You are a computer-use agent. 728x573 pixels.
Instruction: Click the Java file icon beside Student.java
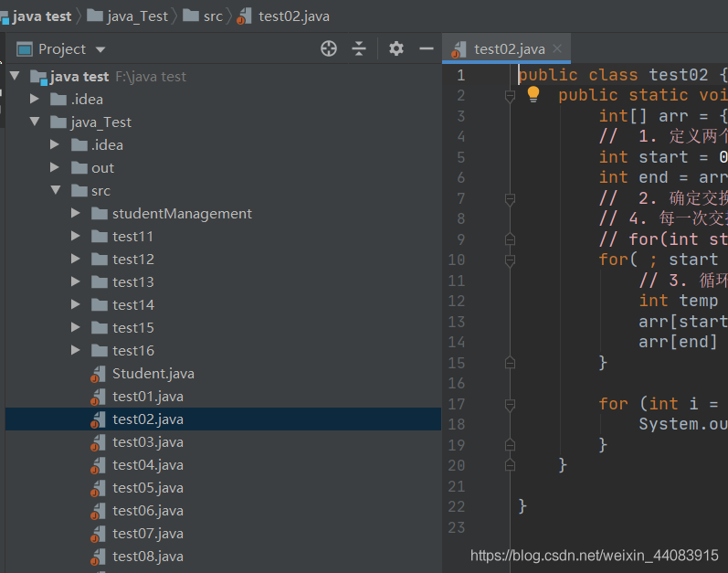click(x=98, y=374)
